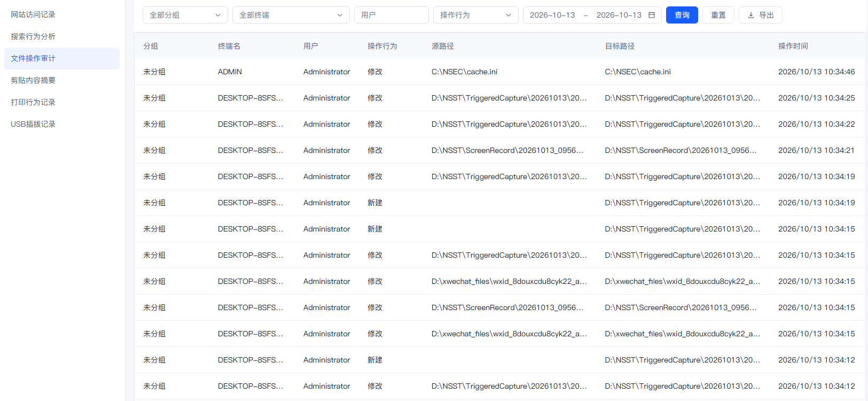Click the 目标路径 column header

coord(620,46)
